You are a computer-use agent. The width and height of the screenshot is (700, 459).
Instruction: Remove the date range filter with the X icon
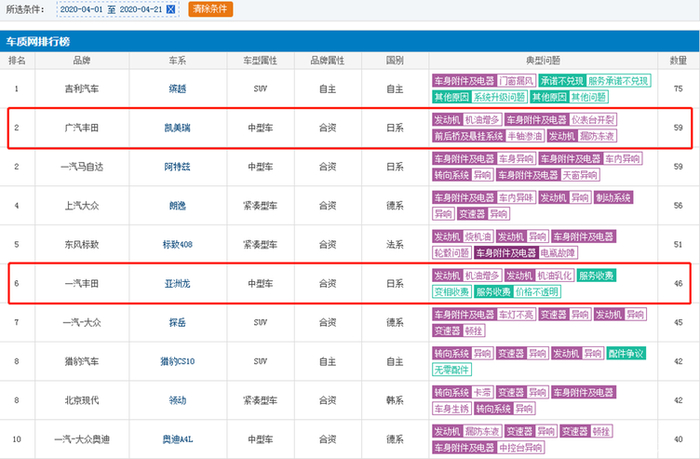pos(170,9)
